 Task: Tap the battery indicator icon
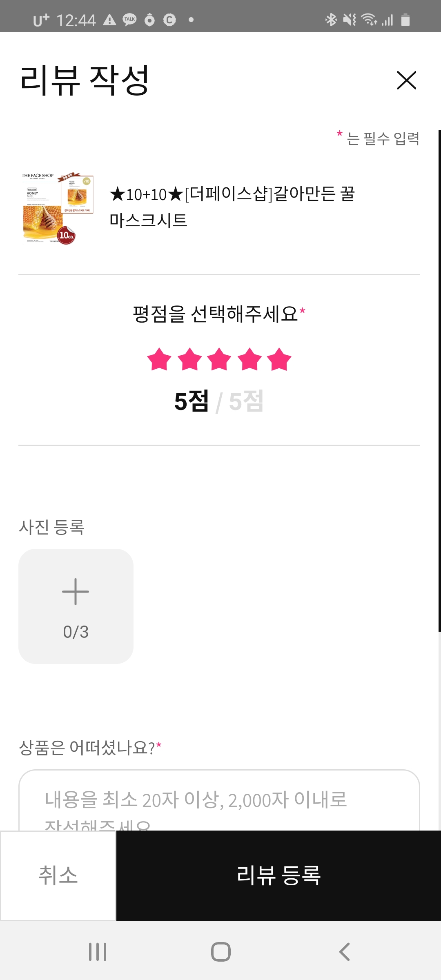[x=405, y=20]
